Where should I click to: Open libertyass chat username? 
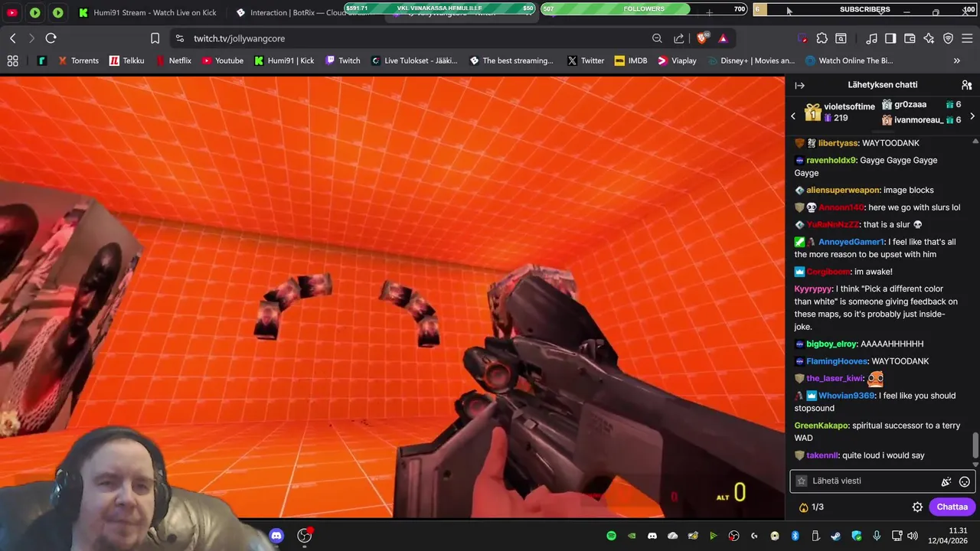click(x=838, y=143)
